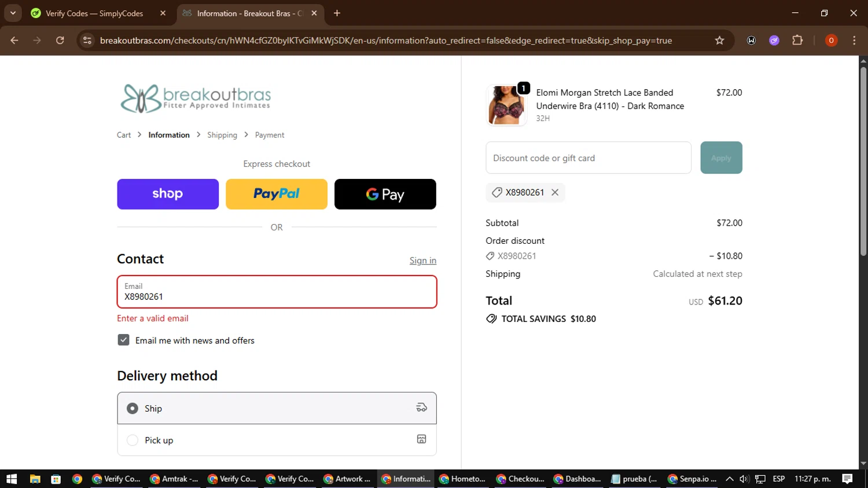Screen dimensions: 868x488
Task: Open the Elomi Morgan bra product thumbnail
Action: pos(507,105)
